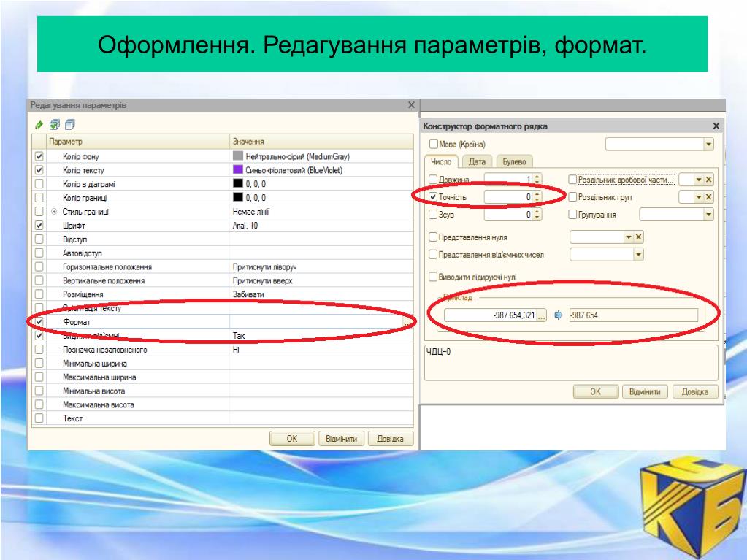Click Відмінити in Редагування параметрів window
Image resolution: width=747 pixels, height=560 pixels.
tap(341, 439)
